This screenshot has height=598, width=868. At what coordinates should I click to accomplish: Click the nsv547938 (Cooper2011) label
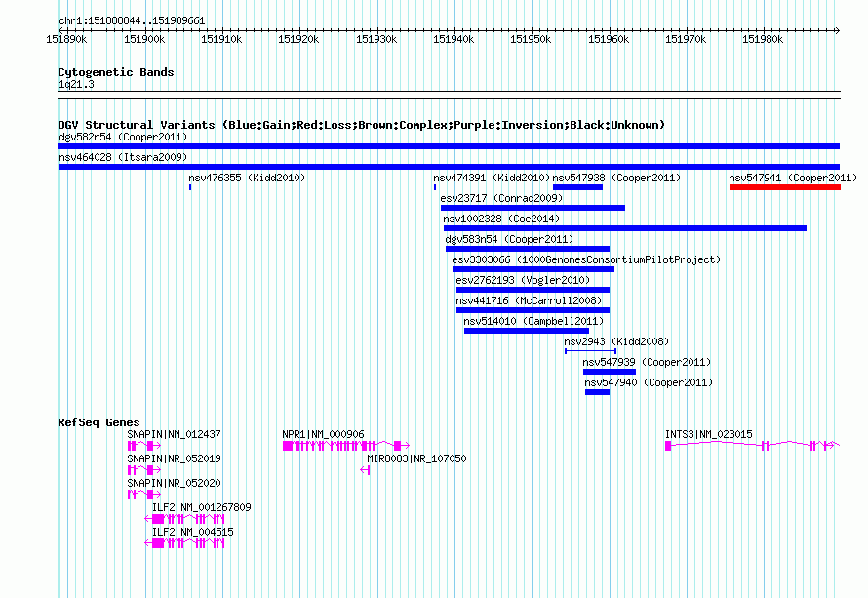[616, 178]
